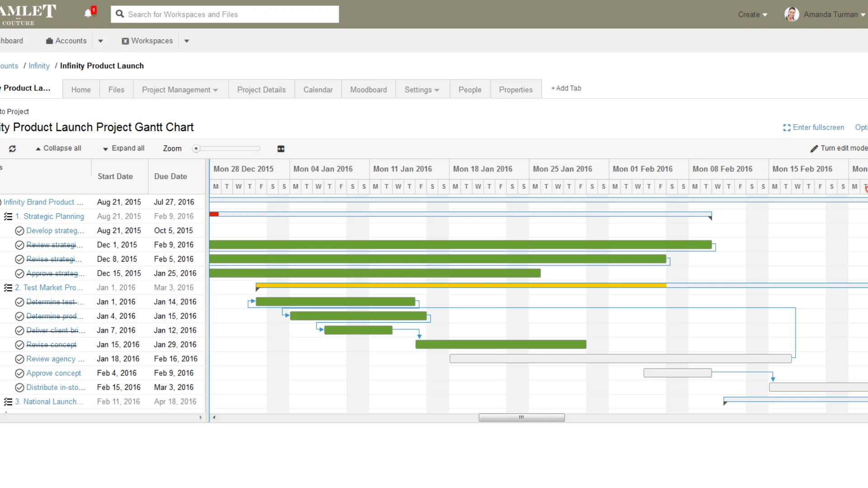The width and height of the screenshot is (868, 488).
Task: Toggle completion circle for Revise concept task
Action: (19, 345)
